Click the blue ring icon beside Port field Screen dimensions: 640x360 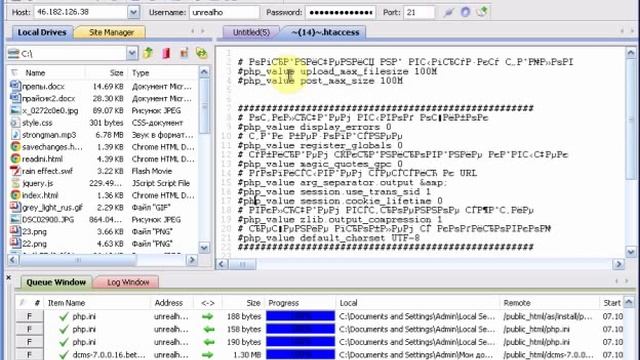[x=465, y=12]
